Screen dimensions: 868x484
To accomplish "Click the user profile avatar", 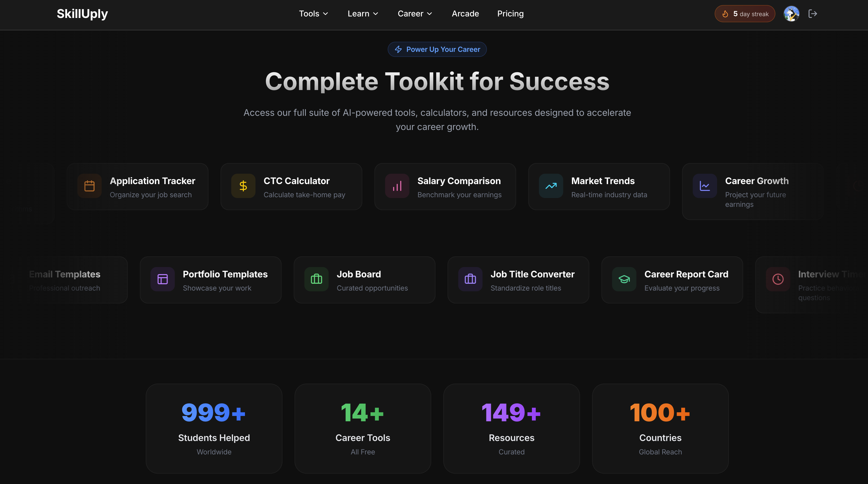I will tap(791, 13).
